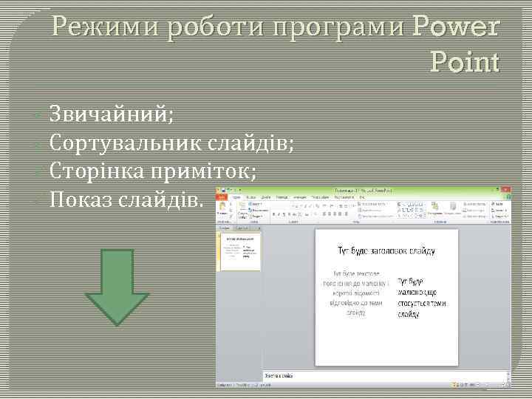532x399 pixels.
Task: Click the right text block 'Тут буде малюнок'
Action: point(422,298)
